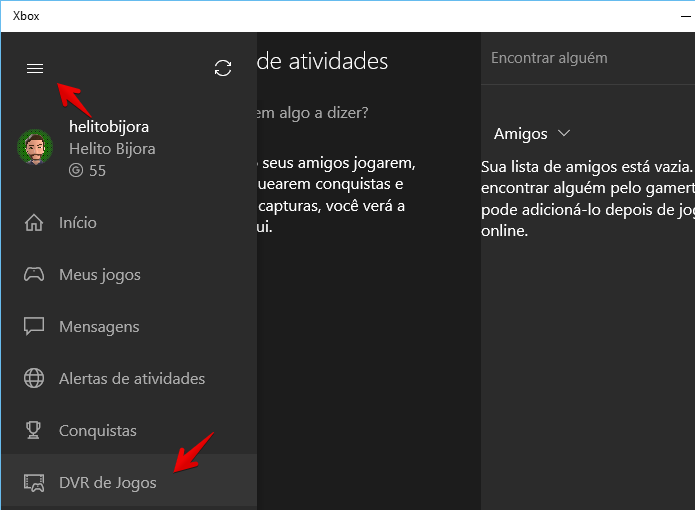Click the helitobijora gamertag name

click(x=109, y=127)
